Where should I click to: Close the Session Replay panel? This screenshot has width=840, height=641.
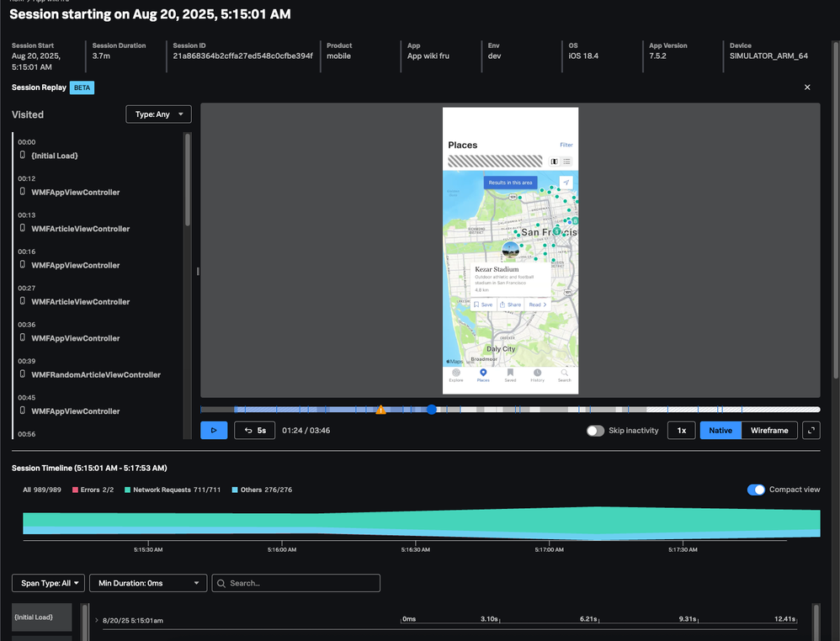click(x=807, y=87)
